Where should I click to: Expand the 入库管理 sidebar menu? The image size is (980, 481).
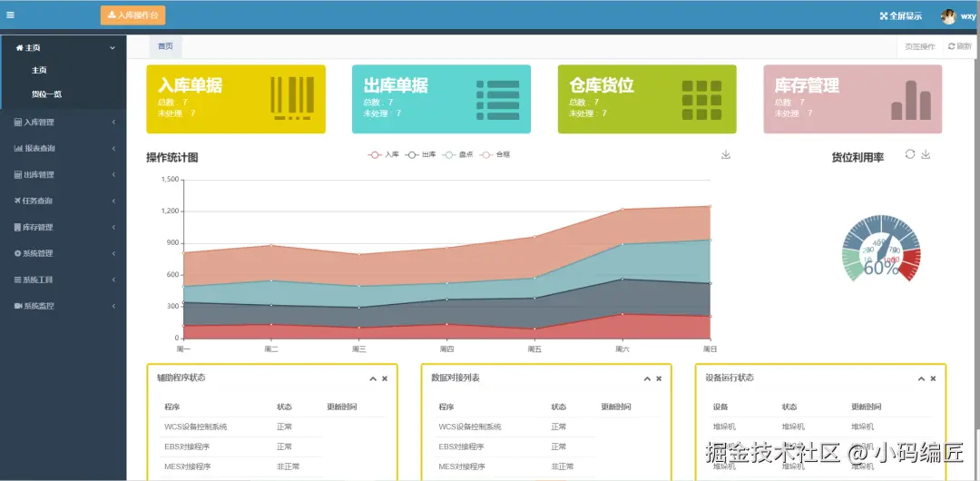tap(64, 122)
